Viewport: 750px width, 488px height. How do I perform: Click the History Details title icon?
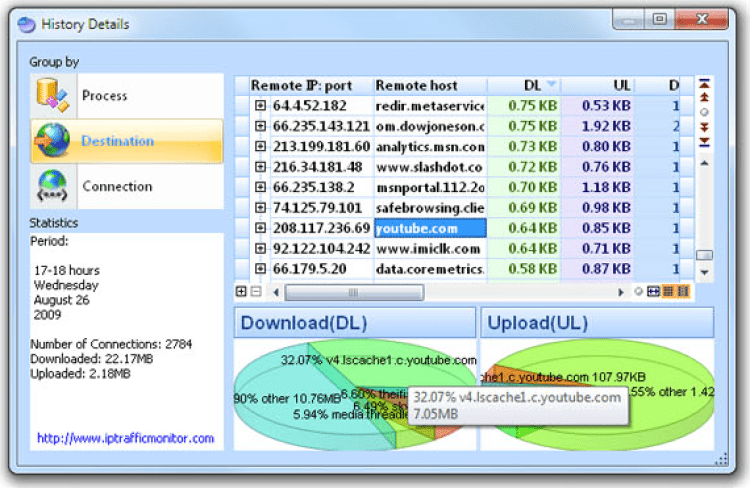click(27, 24)
